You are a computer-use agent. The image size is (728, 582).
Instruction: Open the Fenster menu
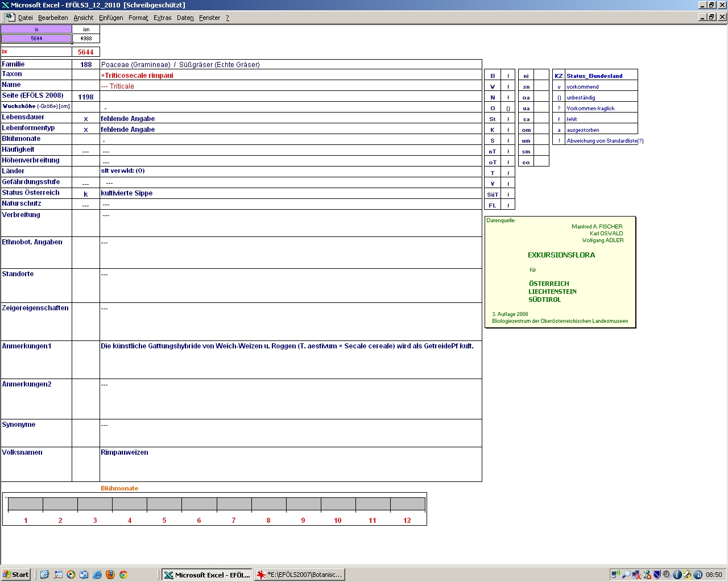(209, 18)
